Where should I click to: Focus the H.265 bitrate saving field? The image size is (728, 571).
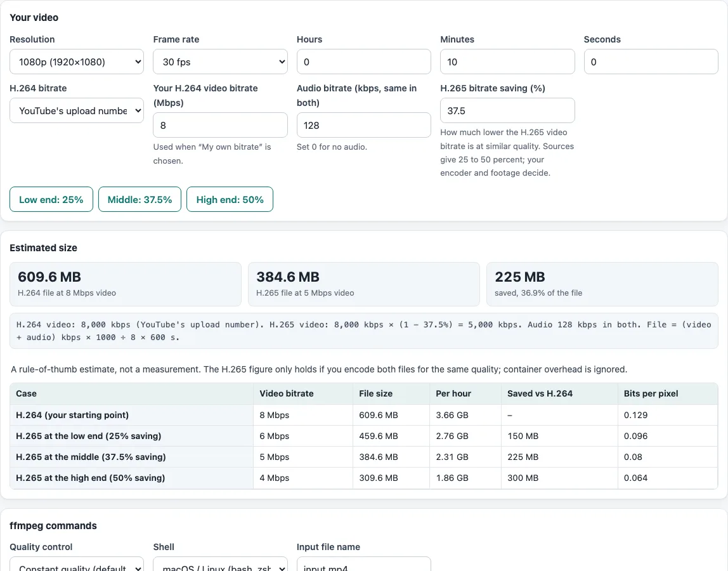pyautogui.click(x=507, y=110)
